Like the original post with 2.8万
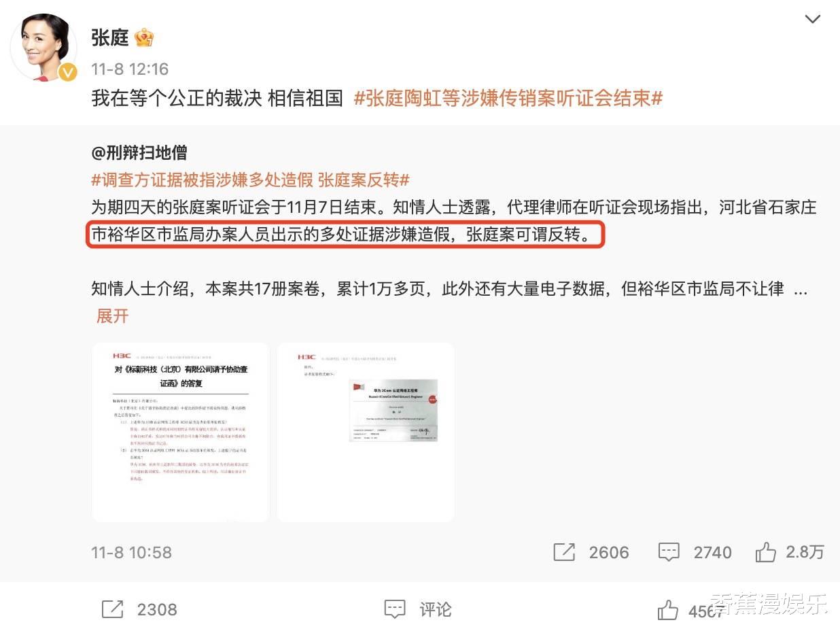The width and height of the screenshot is (840, 631). tap(766, 552)
